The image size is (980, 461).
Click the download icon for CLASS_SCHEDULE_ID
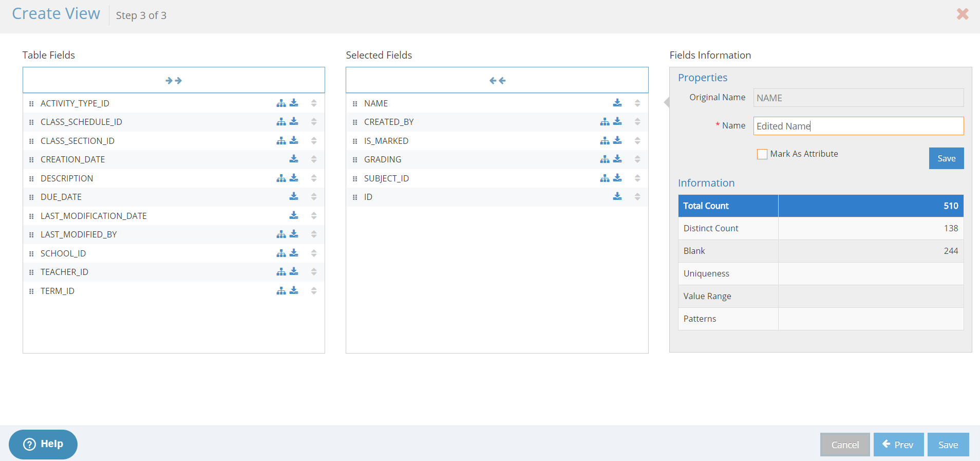(x=294, y=122)
